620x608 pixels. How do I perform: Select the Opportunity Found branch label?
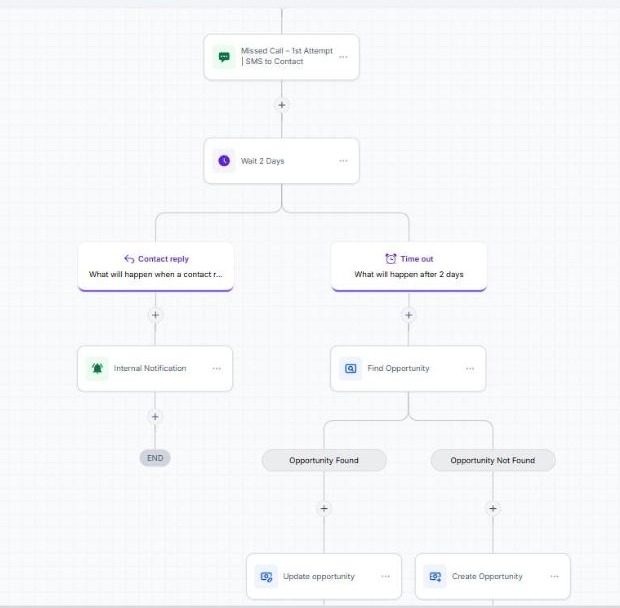click(324, 460)
